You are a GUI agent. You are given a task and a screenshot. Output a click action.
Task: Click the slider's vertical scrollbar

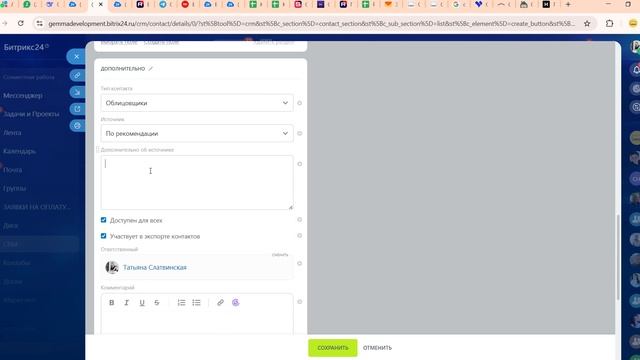click(x=618, y=257)
